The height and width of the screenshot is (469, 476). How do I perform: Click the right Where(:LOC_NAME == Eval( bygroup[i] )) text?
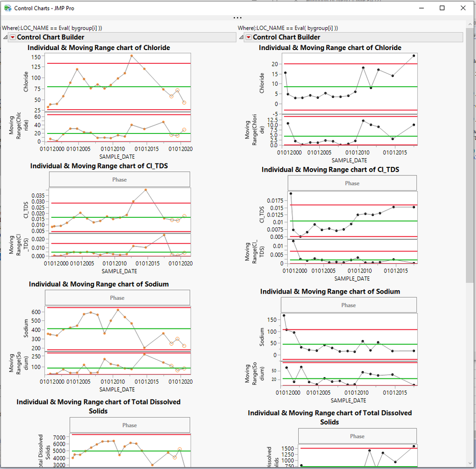(x=288, y=28)
